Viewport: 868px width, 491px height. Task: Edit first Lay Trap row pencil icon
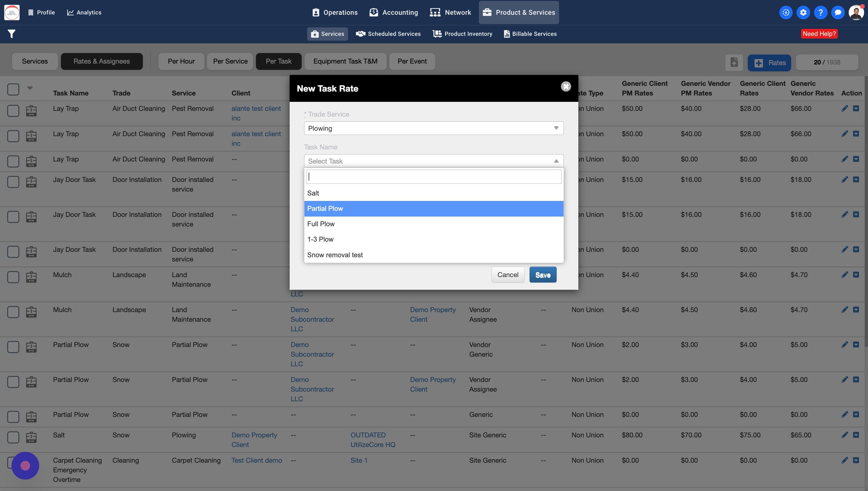point(844,108)
